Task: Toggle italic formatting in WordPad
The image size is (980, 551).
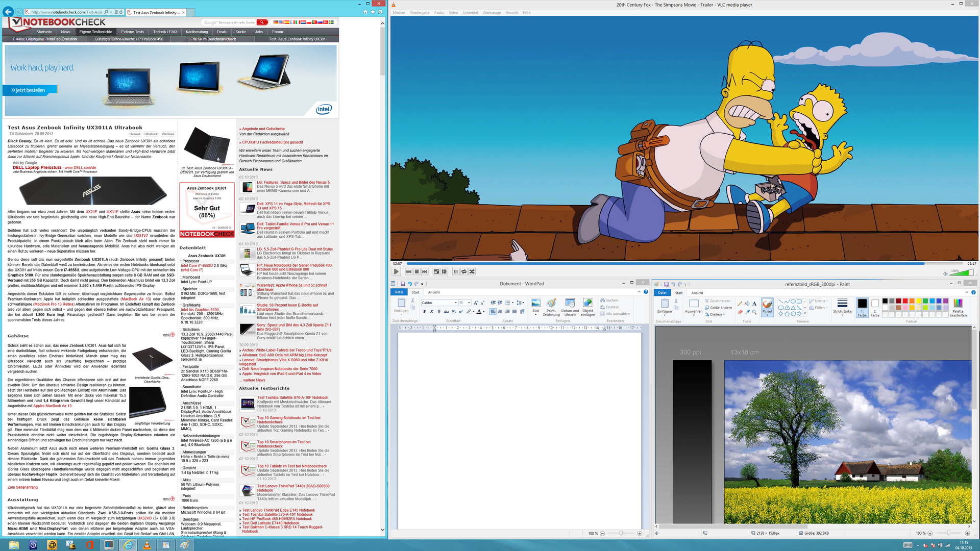Action: click(431, 312)
